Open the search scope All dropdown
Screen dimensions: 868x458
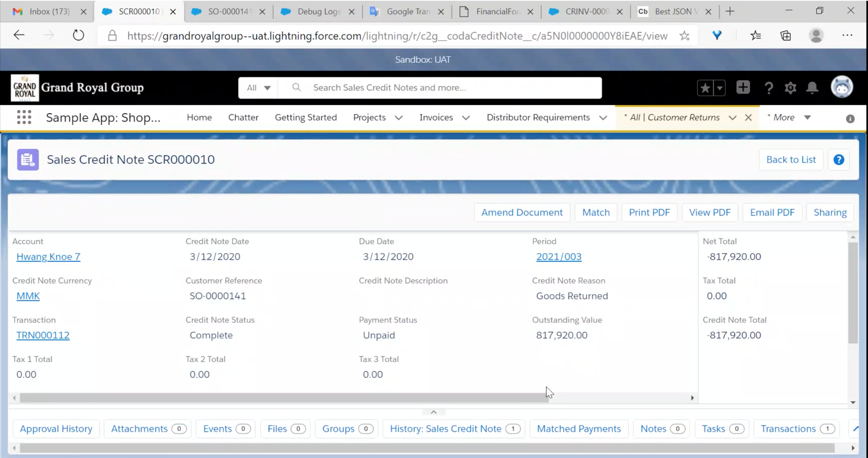click(x=259, y=88)
